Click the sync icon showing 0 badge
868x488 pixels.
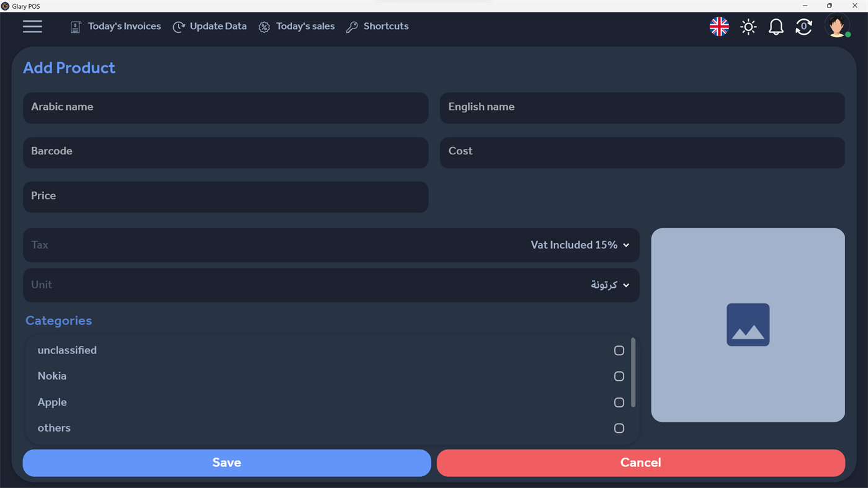(x=803, y=27)
